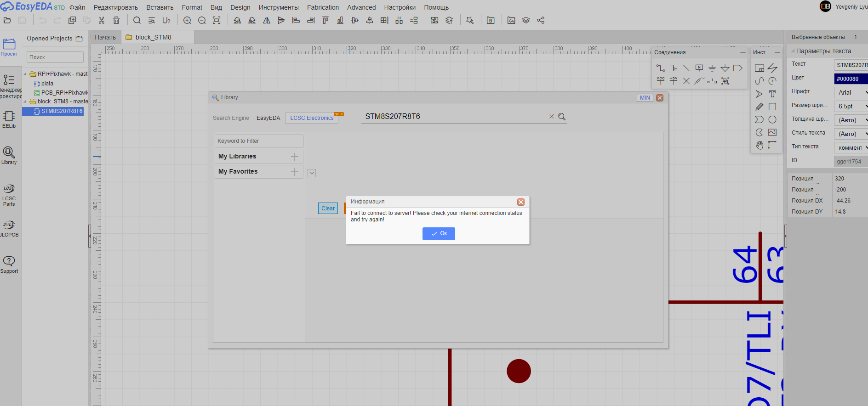Image resolution: width=868 pixels, height=406 pixels.
Task: Select the Canvas Origin tool
Action: [772, 145]
